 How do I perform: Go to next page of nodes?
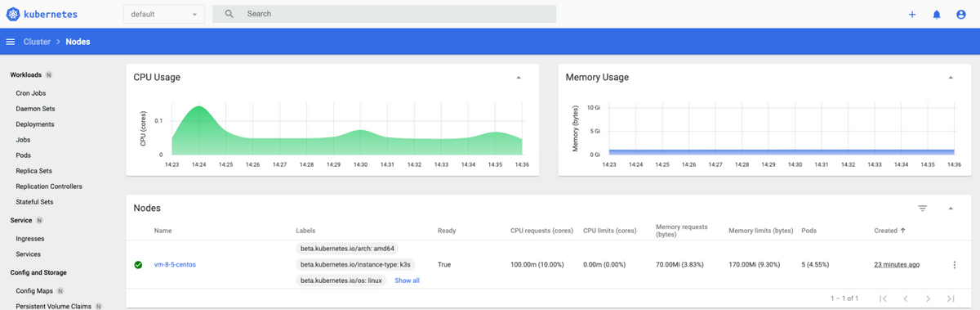click(928, 299)
